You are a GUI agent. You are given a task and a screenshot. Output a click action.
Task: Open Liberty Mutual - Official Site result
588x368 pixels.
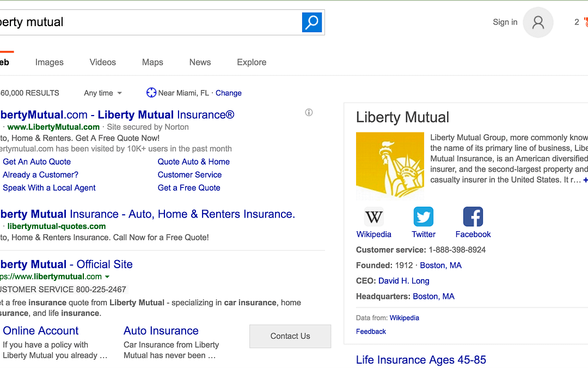coord(66,264)
